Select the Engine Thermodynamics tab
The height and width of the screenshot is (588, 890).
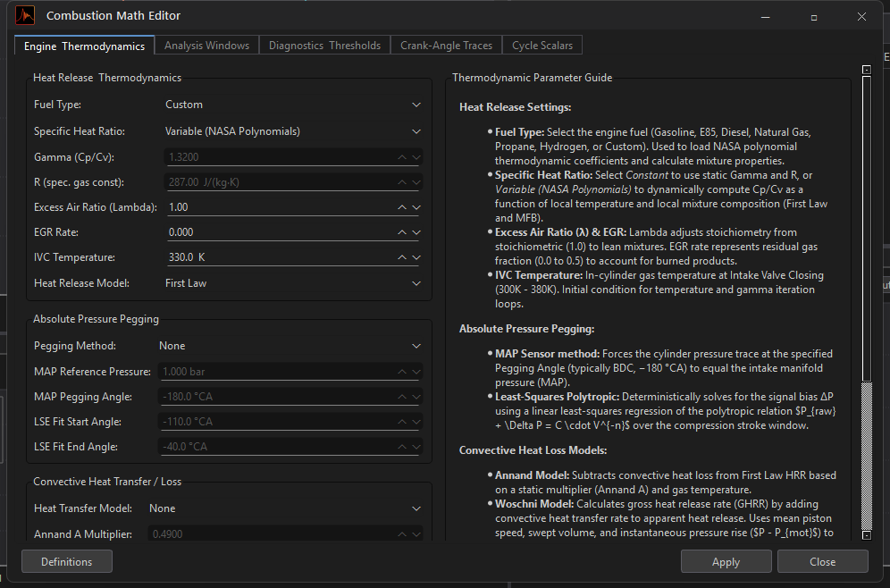coord(84,46)
